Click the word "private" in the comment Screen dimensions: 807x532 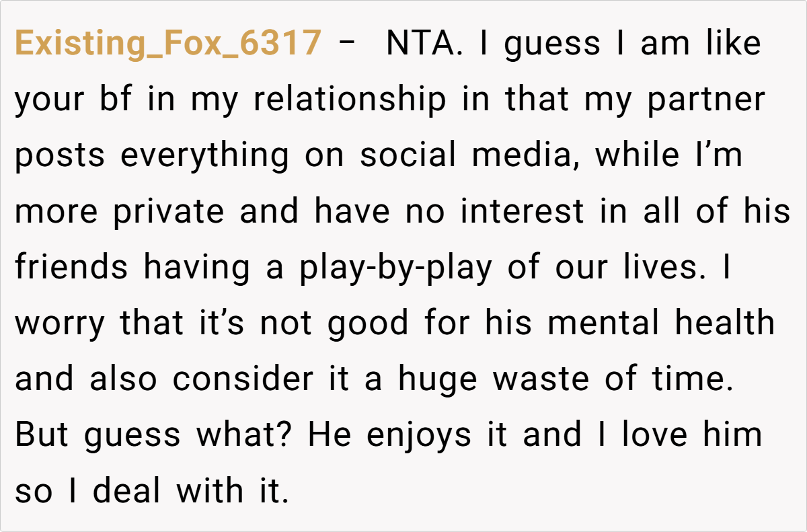click(x=168, y=212)
